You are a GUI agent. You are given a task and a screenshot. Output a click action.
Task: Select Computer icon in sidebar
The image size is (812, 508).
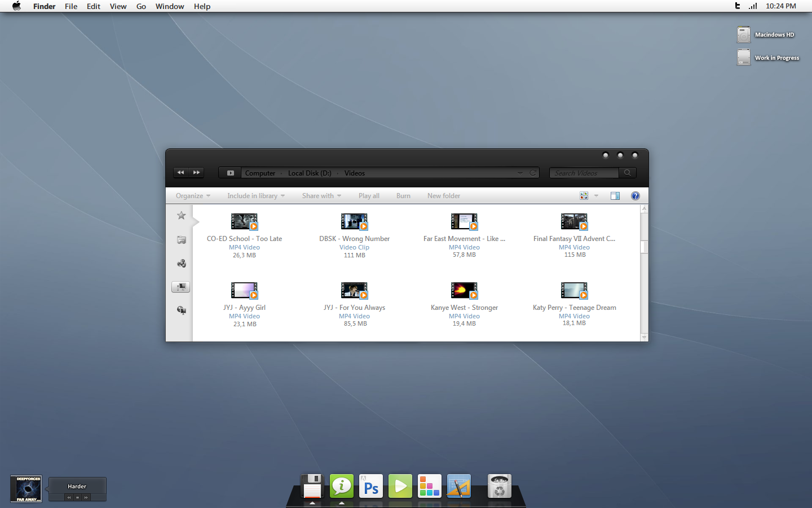pyautogui.click(x=181, y=287)
